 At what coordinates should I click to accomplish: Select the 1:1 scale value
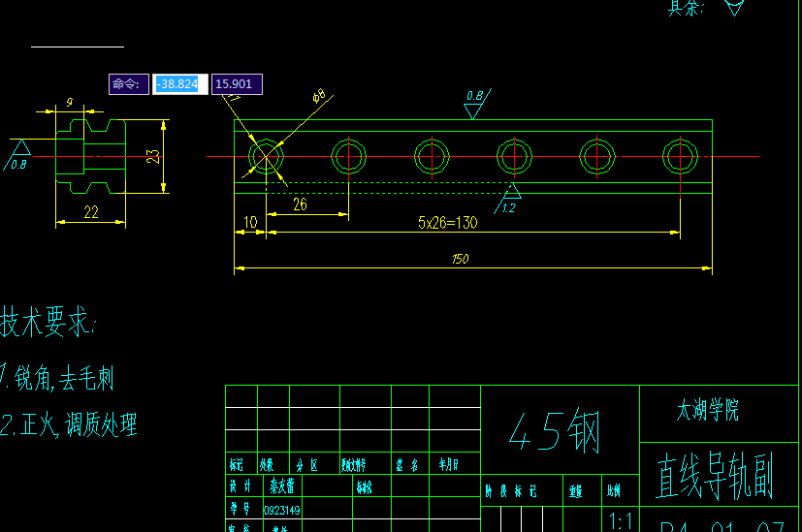[x=621, y=521]
